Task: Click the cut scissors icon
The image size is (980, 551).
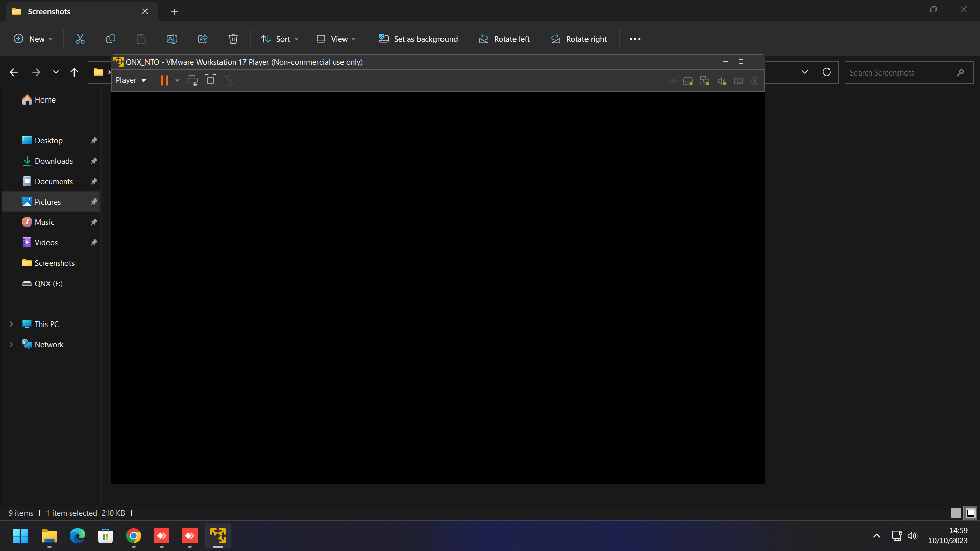Action: pos(80,39)
